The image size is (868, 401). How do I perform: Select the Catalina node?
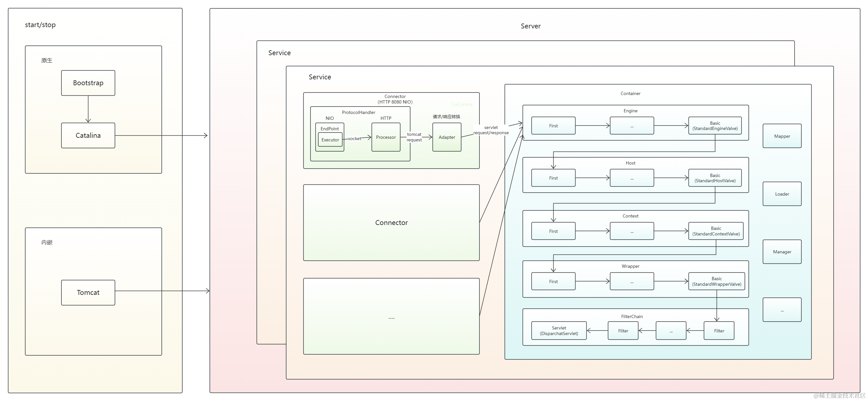[88, 135]
